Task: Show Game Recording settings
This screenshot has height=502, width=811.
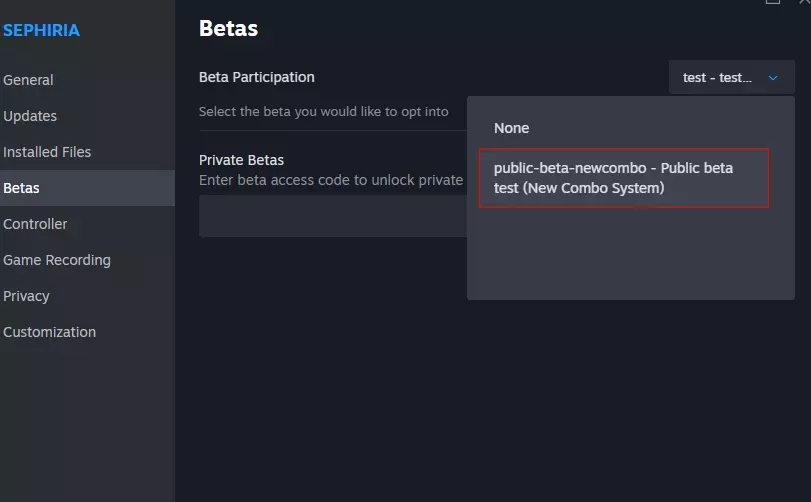Action: 57,260
